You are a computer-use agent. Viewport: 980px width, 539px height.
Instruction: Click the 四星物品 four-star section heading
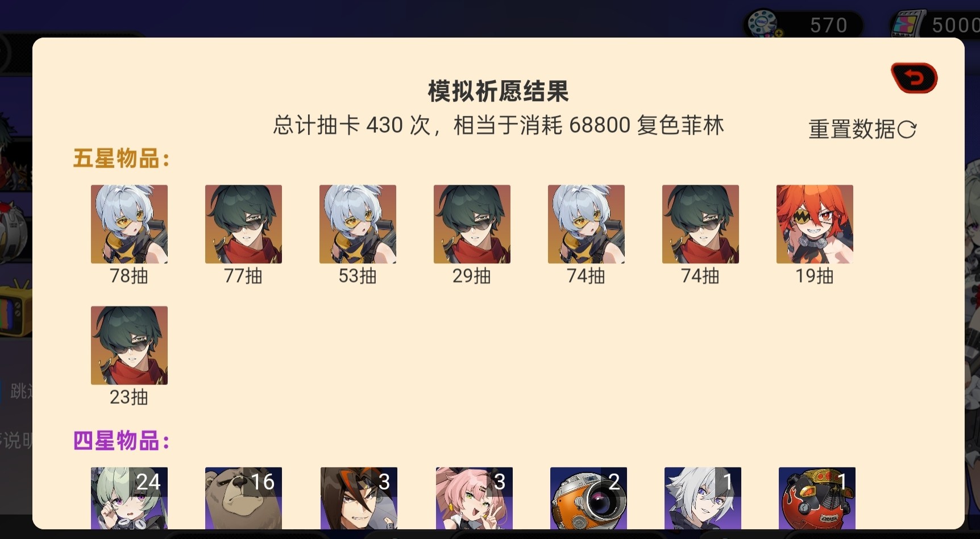121,441
